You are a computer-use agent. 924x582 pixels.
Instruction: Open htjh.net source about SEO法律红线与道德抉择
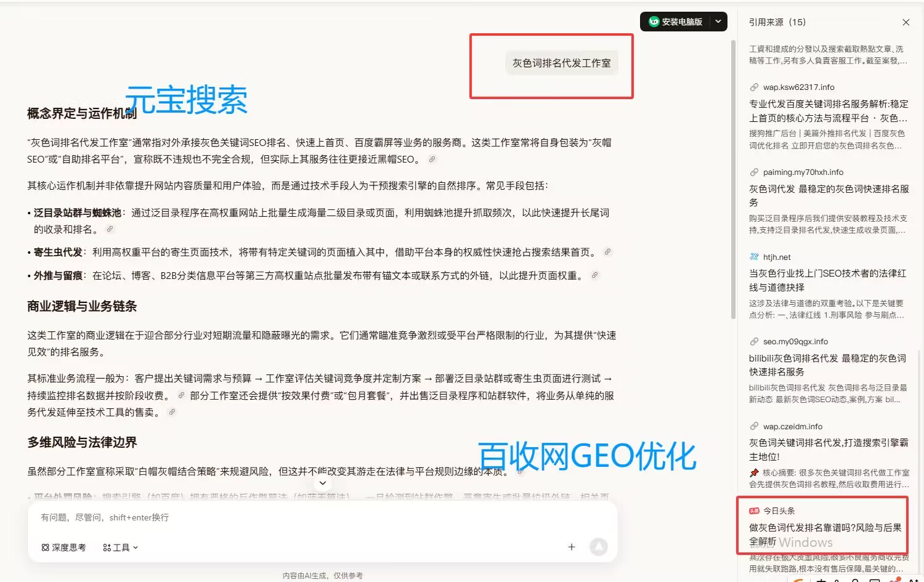[x=829, y=280]
